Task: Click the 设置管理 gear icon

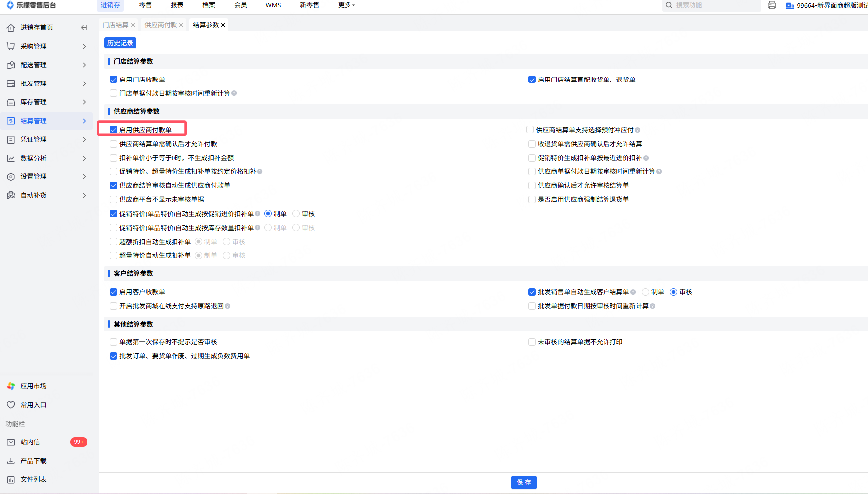Action: pyautogui.click(x=11, y=177)
